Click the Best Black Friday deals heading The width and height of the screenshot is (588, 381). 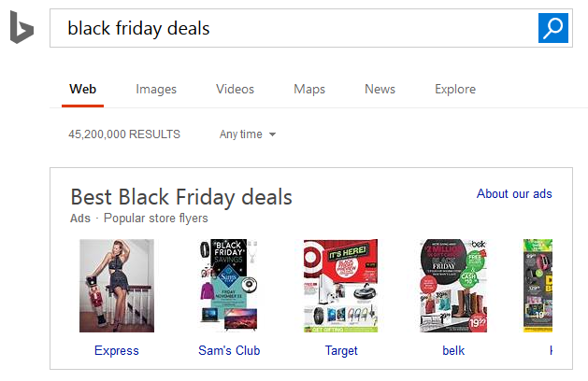click(181, 197)
